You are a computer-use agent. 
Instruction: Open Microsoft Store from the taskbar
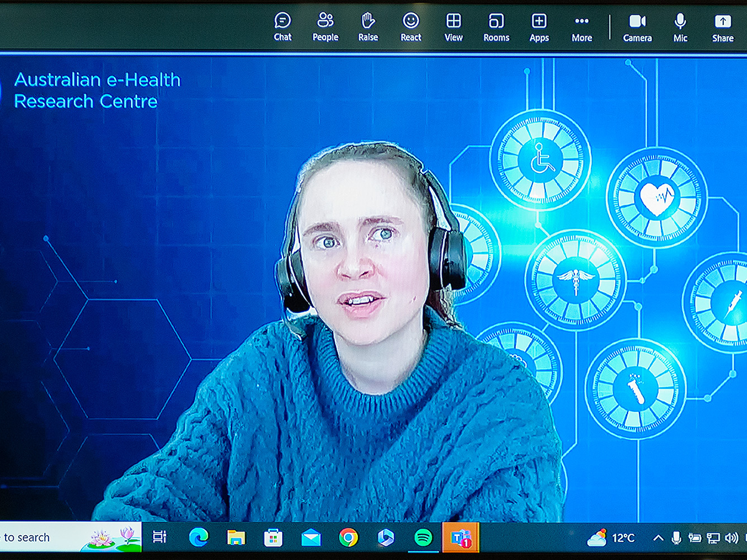pos(273,537)
